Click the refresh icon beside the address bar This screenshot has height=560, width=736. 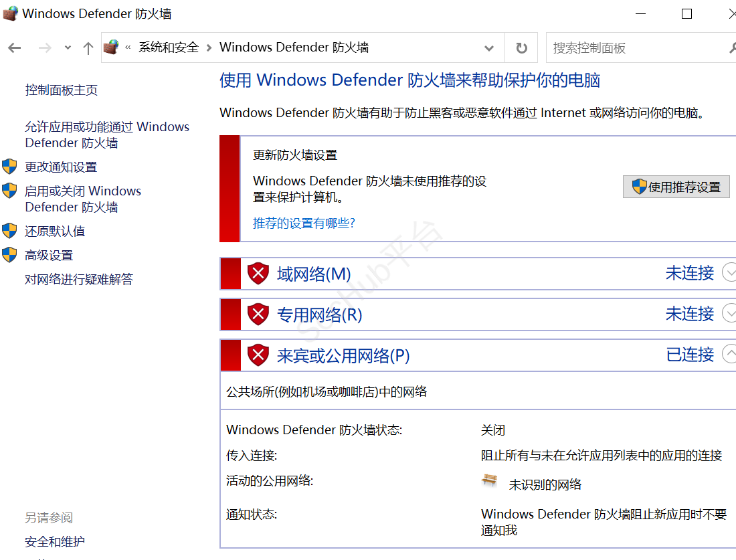pyautogui.click(x=521, y=48)
